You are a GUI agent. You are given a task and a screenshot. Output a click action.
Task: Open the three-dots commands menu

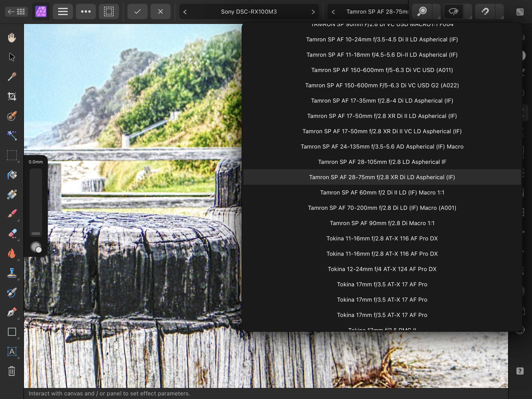[x=86, y=11]
